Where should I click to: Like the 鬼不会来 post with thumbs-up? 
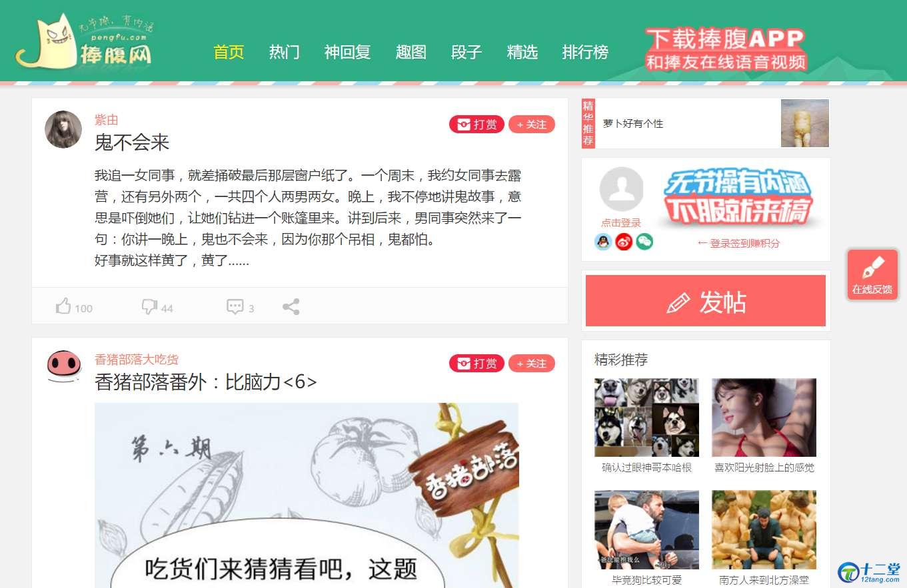(64, 306)
